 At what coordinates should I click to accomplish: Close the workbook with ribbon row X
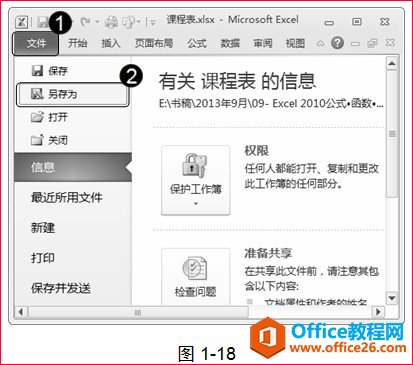pos(390,43)
